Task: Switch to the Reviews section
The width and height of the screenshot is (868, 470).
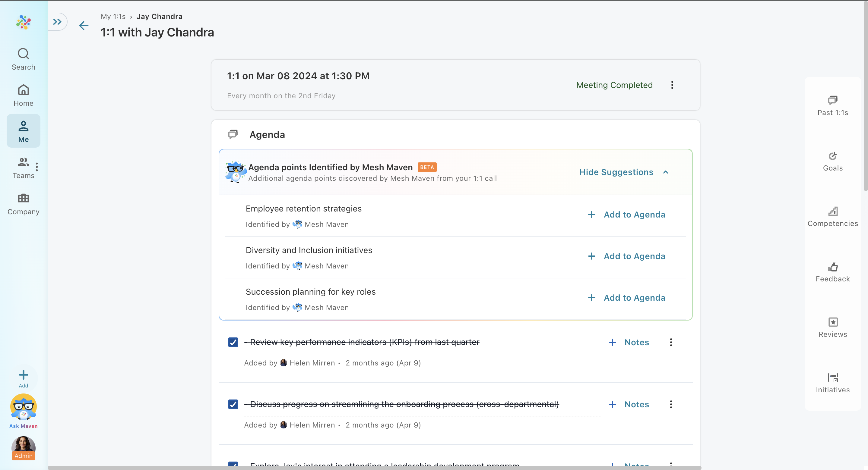Action: pyautogui.click(x=832, y=327)
